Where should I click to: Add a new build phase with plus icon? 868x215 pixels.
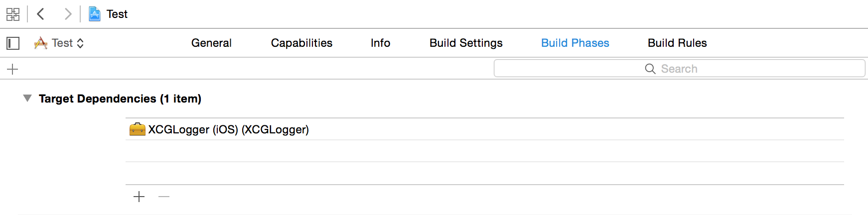(13, 69)
